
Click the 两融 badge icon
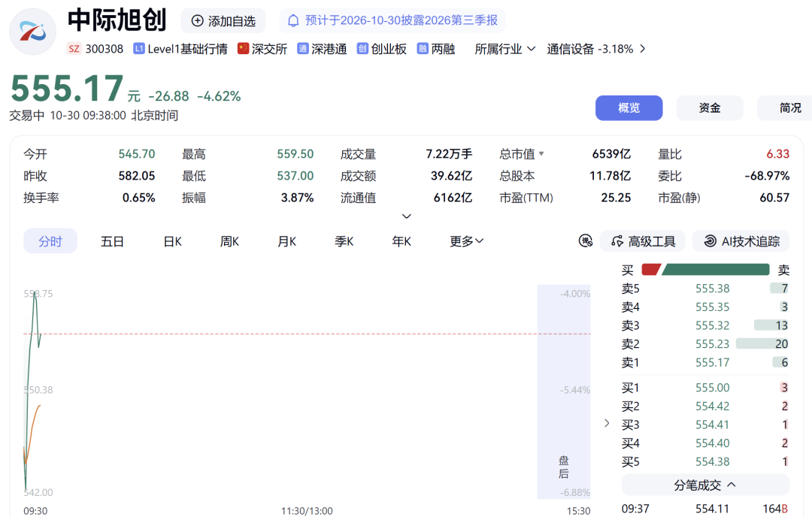[x=423, y=49]
